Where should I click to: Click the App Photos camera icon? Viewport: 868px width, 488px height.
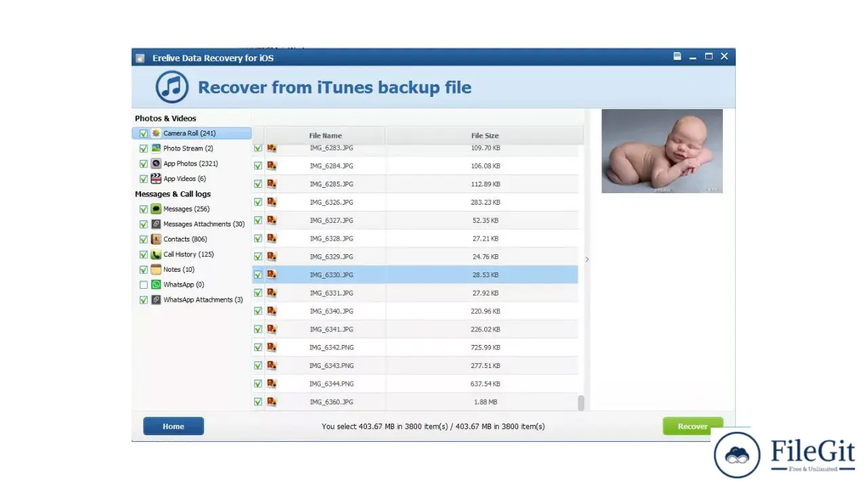[156, 163]
